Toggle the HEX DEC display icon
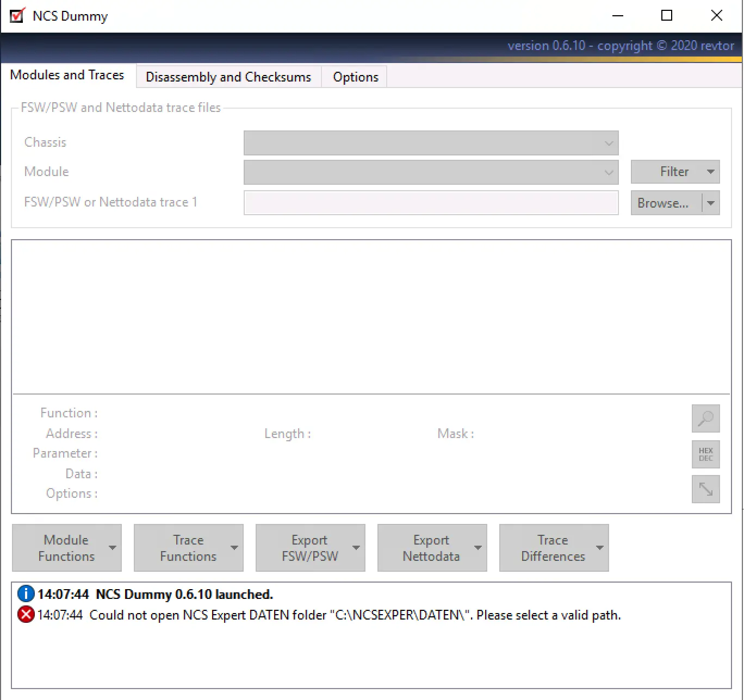This screenshot has width=744, height=700. click(x=705, y=454)
